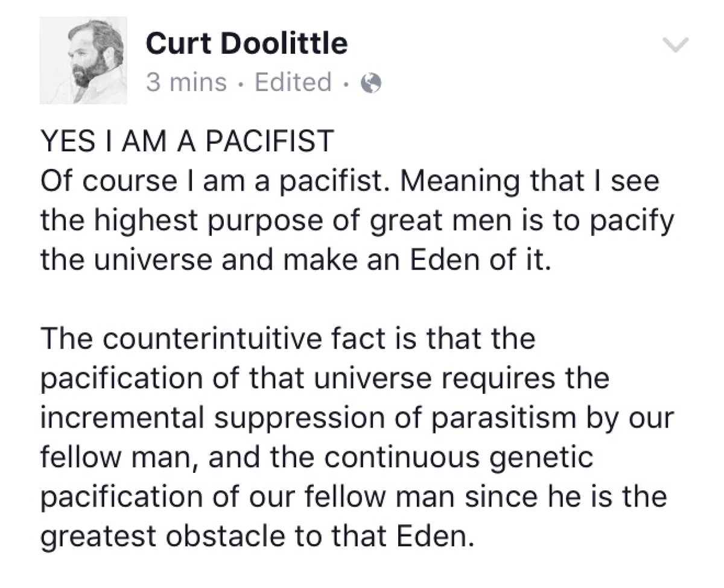Open the "3 mins" post timestamp
This screenshot has height=588, width=724.
(x=186, y=82)
